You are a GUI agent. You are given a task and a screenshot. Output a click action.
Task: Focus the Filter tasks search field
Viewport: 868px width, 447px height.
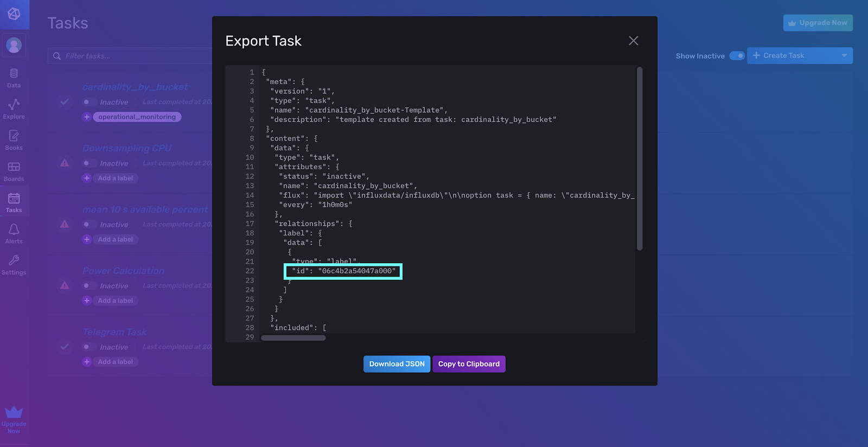tap(130, 56)
